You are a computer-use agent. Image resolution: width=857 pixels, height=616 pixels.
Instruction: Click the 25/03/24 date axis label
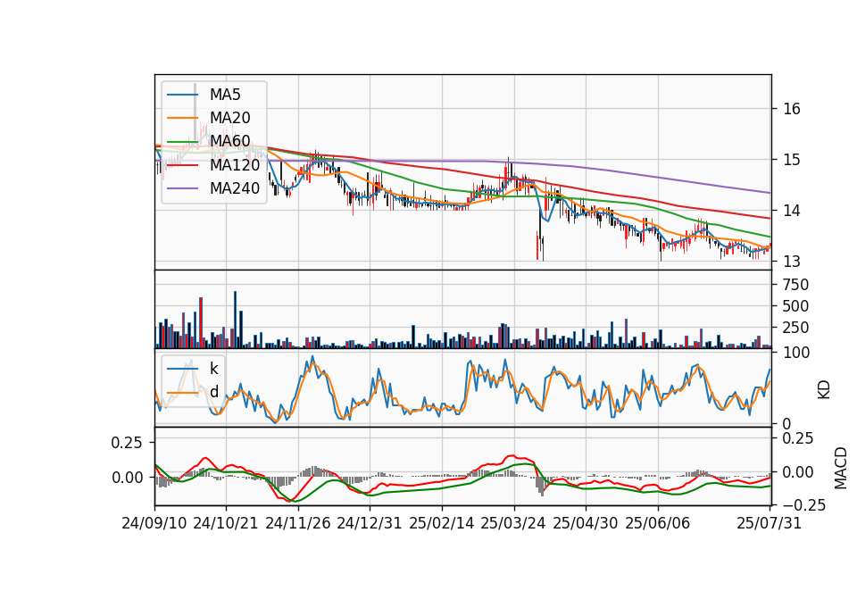pyautogui.click(x=513, y=523)
